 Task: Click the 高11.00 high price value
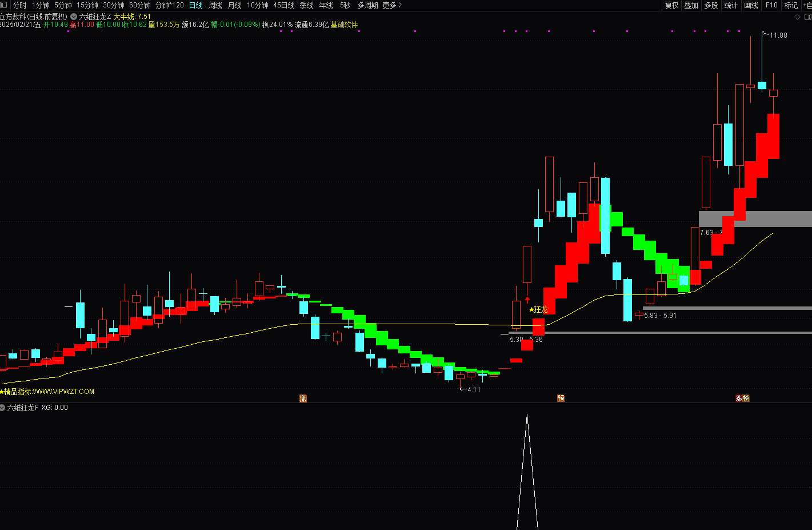[x=82, y=25]
